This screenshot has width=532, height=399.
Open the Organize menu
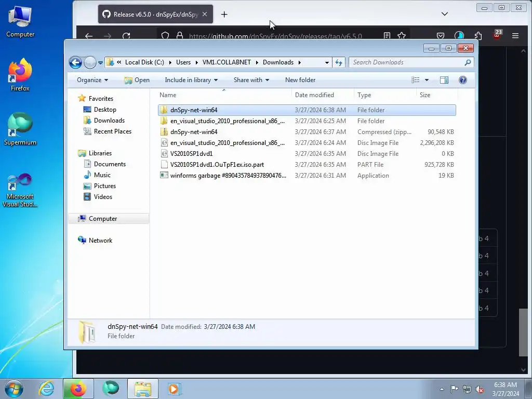tap(92, 80)
